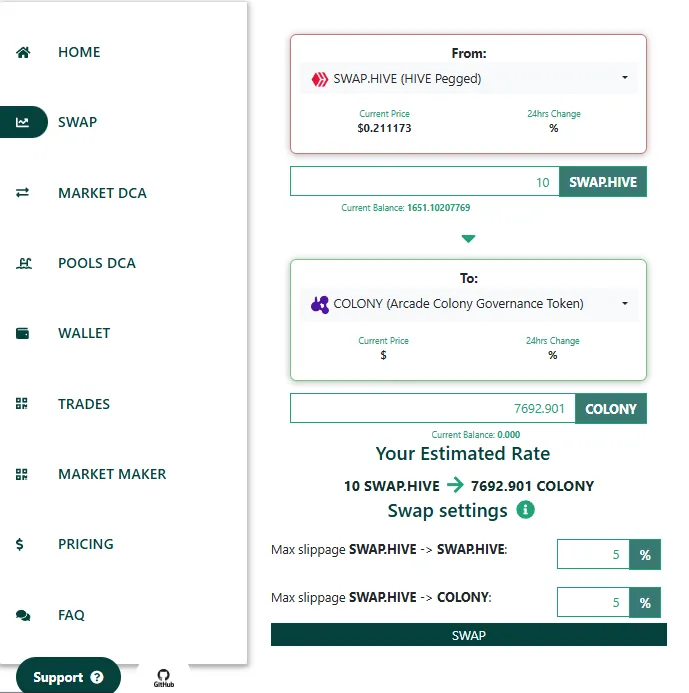Image resolution: width=689 pixels, height=693 pixels.
Task: Click max slippage SWAP.HIVE to COLONY input
Action: [593, 602]
